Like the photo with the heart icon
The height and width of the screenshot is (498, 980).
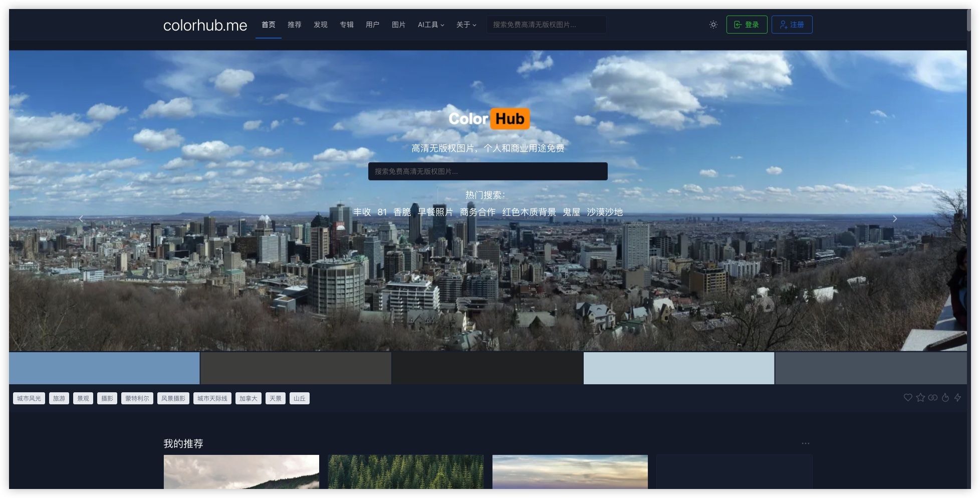908,397
